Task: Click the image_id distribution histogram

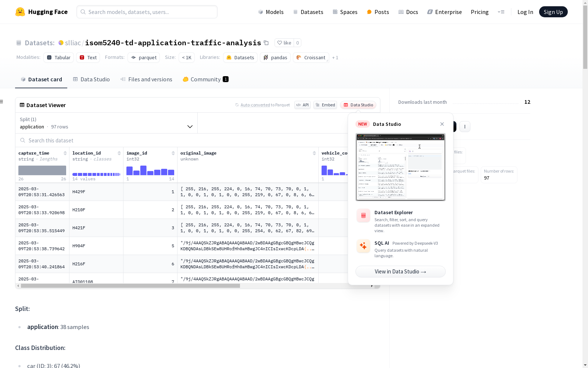Action: (x=150, y=170)
